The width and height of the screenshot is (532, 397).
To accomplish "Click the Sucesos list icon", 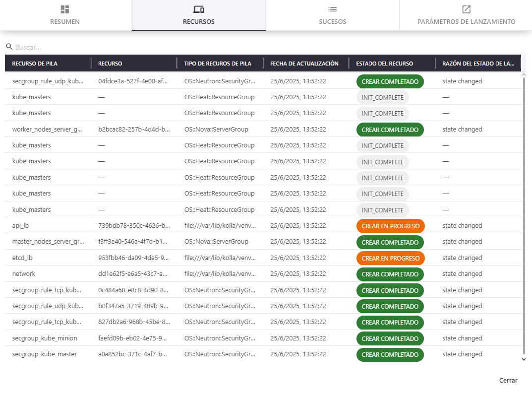I will tap(332, 9).
